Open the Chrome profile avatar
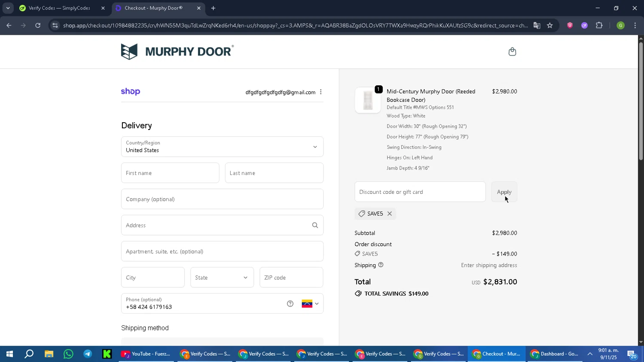Viewport: 644px width, 362px height. (x=620, y=25)
